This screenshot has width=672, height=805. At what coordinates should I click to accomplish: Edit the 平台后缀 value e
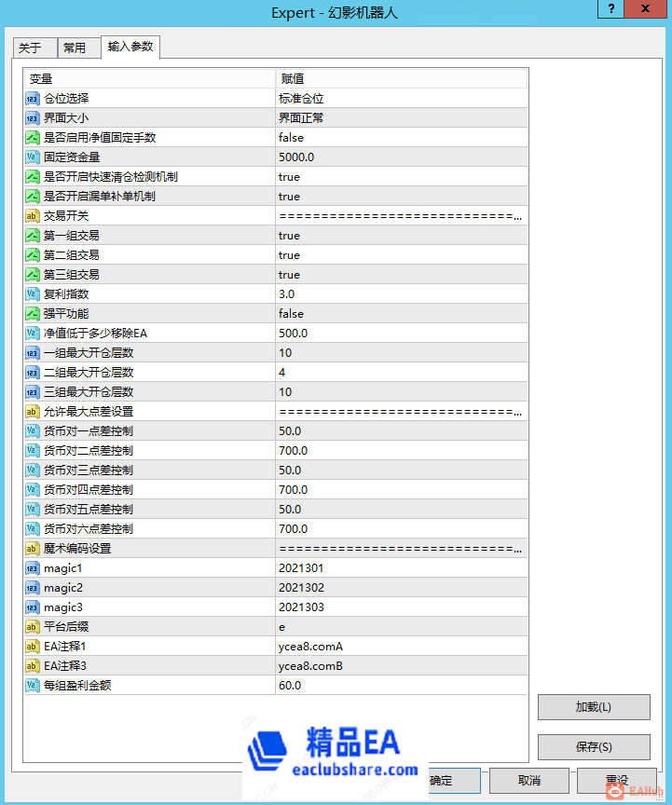coord(402,626)
